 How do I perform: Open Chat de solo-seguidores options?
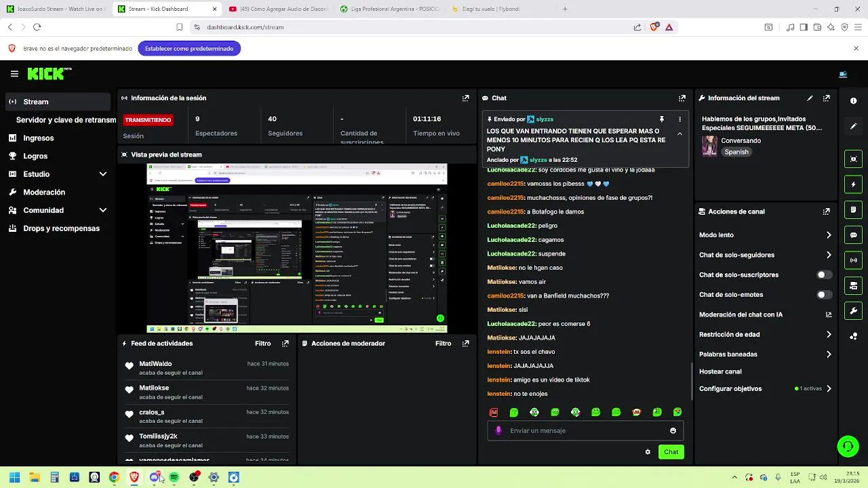(x=765, y=255)
